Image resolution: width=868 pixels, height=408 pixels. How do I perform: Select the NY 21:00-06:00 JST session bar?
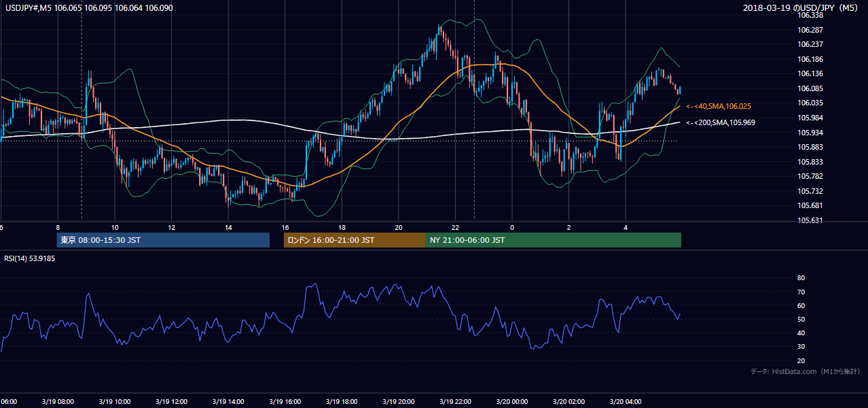coord(554,240)
